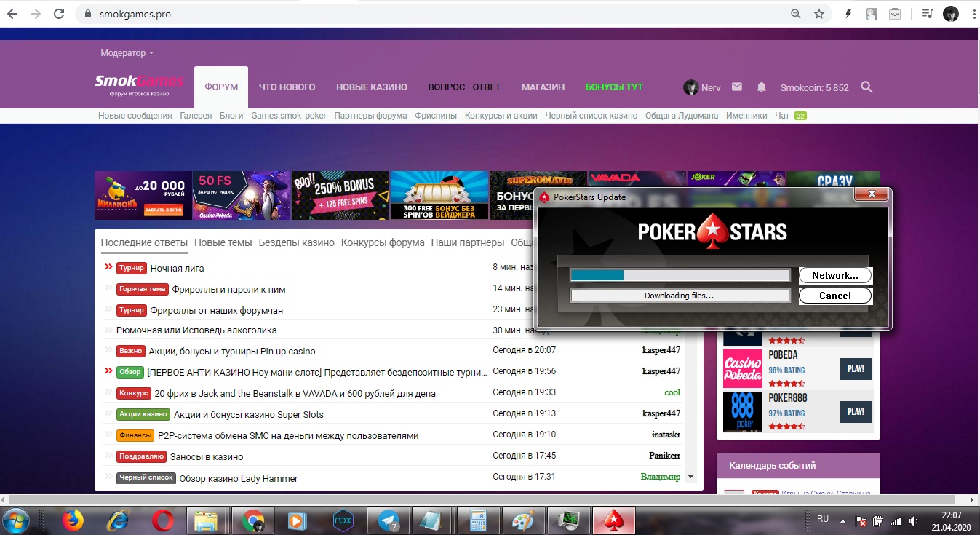980x535 pixels.
Task: Click Network... button in PokerStars Update
Action: [x=835, y=275]
